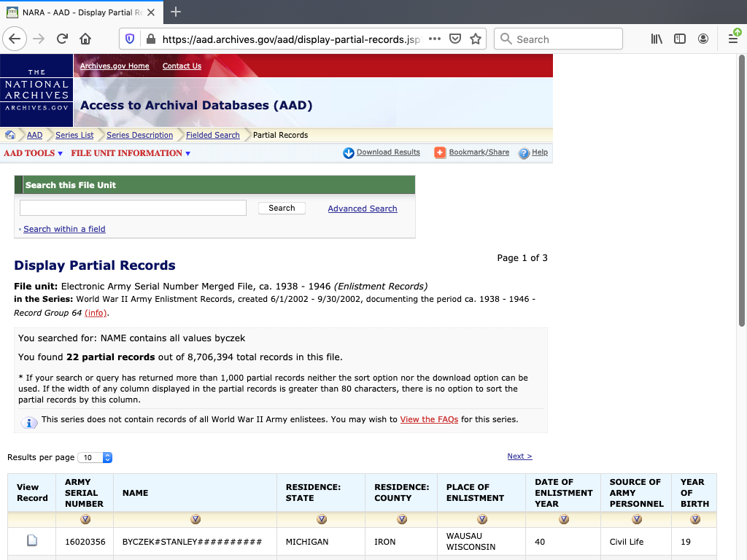The image size is (747, 560).
Task: Go to the Next results page
Action: click(x=519, y=456)
